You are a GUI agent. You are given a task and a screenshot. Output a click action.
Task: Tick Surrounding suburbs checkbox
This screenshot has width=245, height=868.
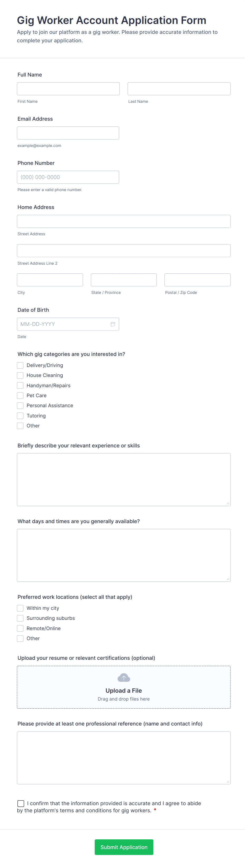20,618
